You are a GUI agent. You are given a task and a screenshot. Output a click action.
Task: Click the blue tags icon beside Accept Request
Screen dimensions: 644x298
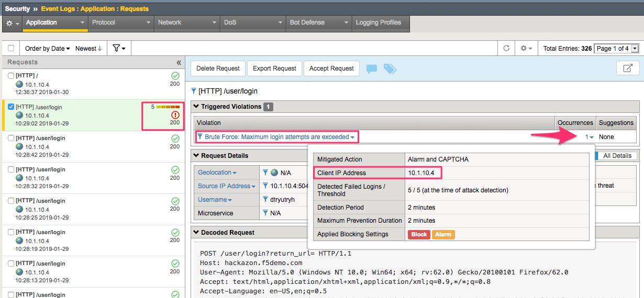pyautogui.click(x=390, y=68)
